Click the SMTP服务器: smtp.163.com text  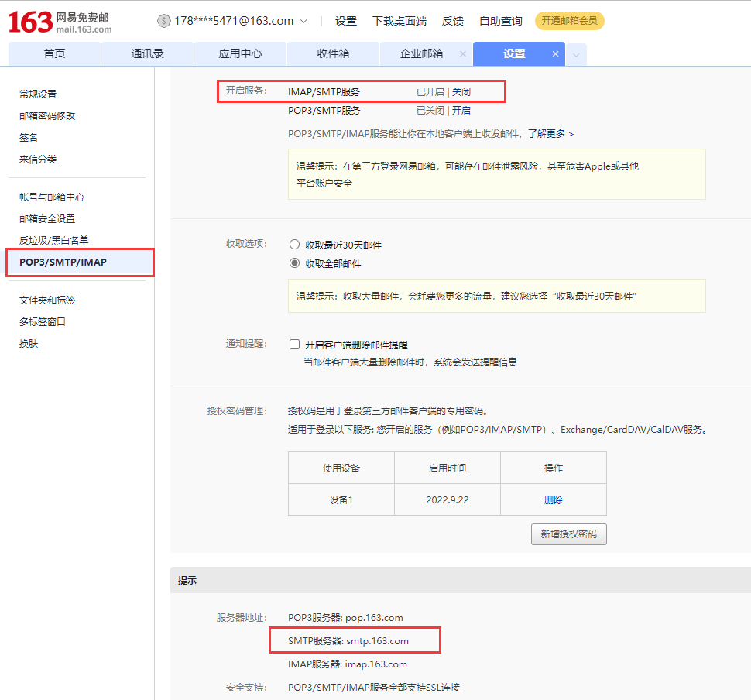[348, 640]
